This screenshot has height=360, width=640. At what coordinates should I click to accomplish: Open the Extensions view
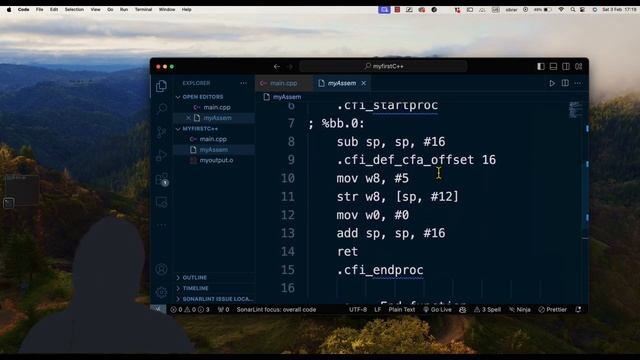click(162, 179)
